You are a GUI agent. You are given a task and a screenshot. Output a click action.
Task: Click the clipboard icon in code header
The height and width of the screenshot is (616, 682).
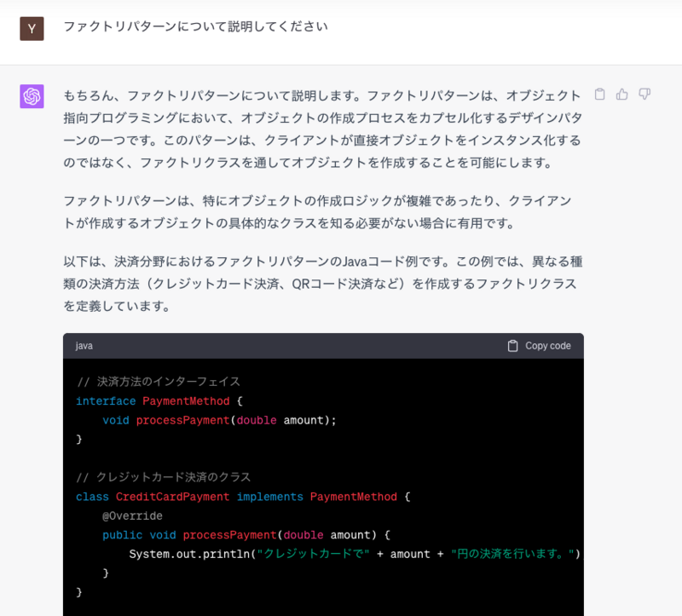[x=513, y=346]
